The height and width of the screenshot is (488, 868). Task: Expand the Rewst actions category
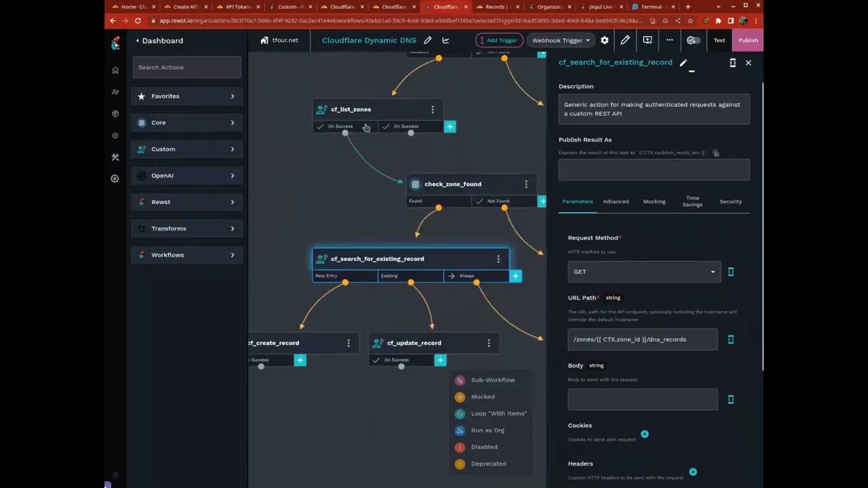(186, 202)
